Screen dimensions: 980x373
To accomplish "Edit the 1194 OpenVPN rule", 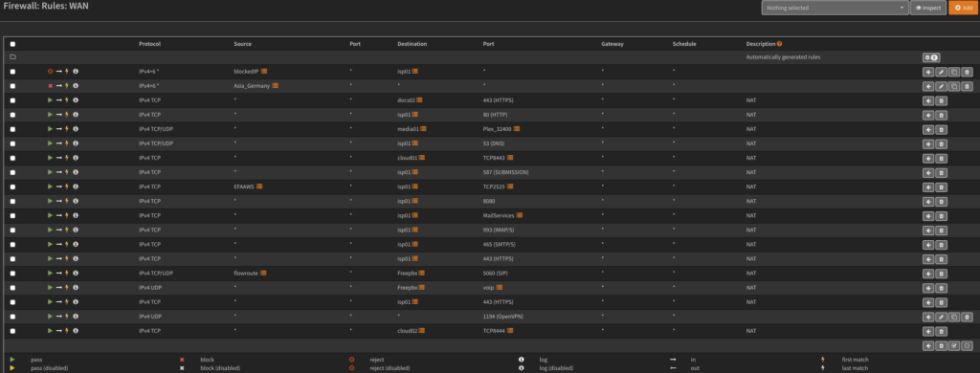I will coord(942,317).
